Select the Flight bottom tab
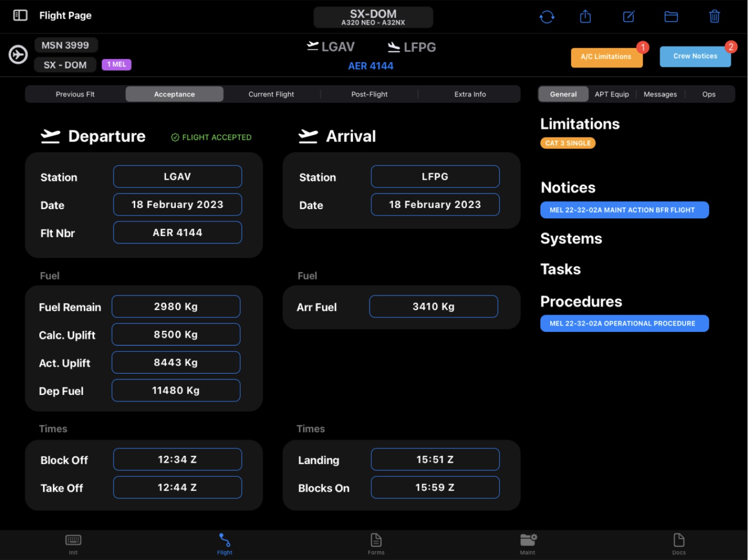The height and width of the screenshot is (560, 748). click(225, 545)
